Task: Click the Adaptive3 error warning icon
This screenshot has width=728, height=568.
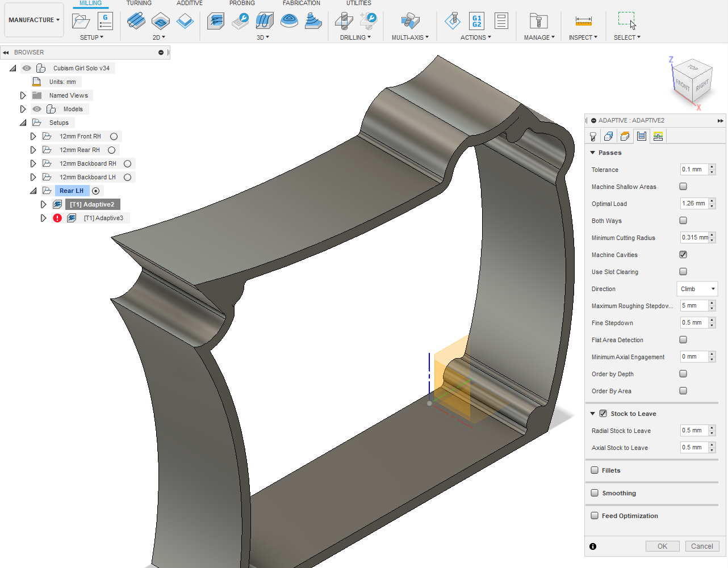Action: coord(57,218)
